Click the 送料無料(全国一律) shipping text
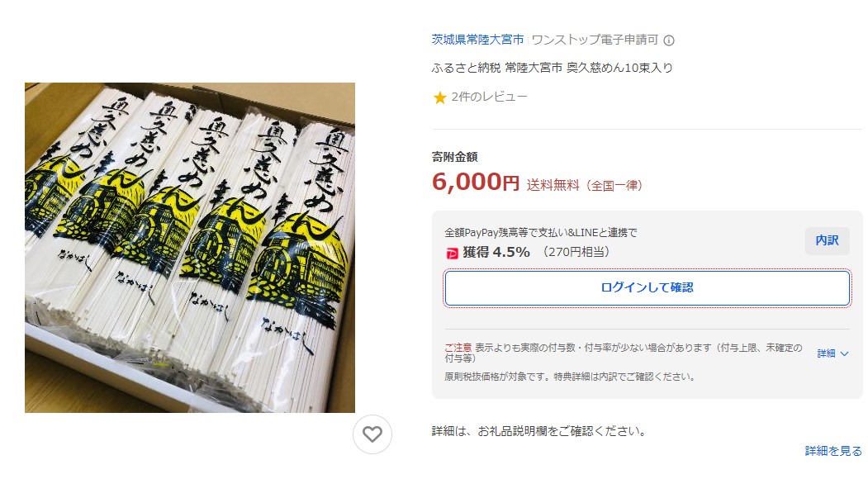 point(585,186)
